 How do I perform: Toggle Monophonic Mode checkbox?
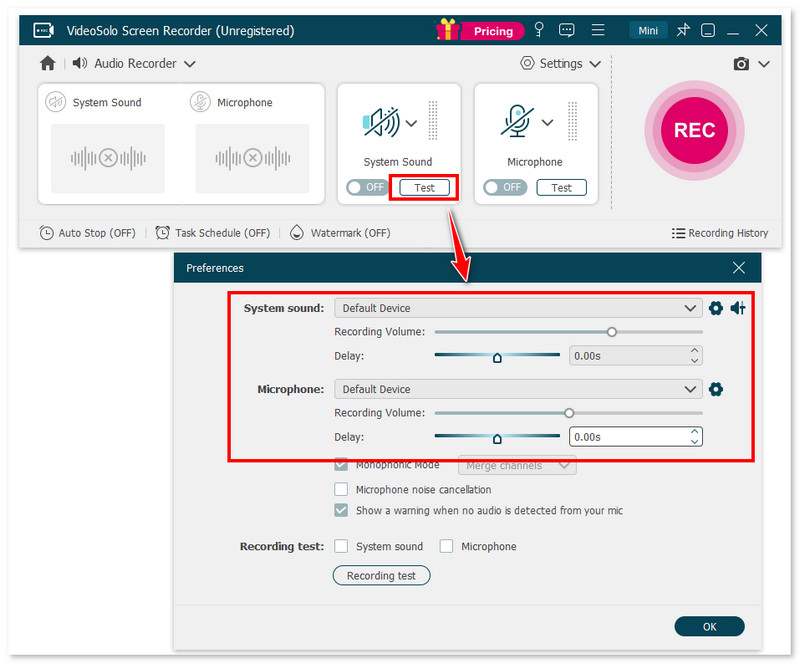click(x=341, y=465)
